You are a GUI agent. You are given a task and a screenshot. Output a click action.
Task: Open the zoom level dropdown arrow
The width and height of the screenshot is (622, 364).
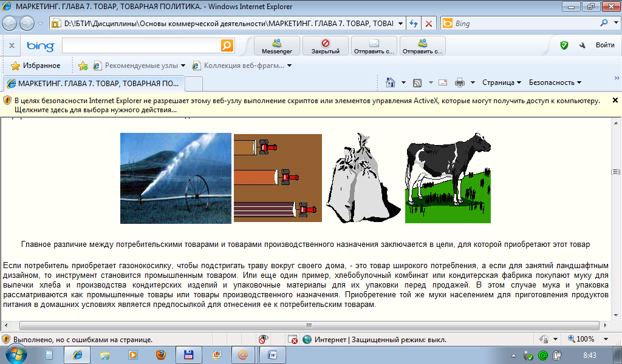(x=606, y=340)
